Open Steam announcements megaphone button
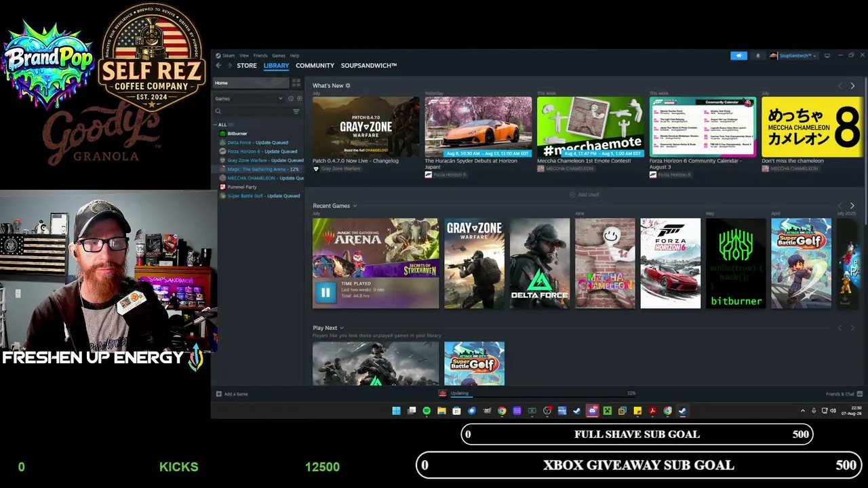Screen dimensions: 868x488 click(x=738, y=56)
